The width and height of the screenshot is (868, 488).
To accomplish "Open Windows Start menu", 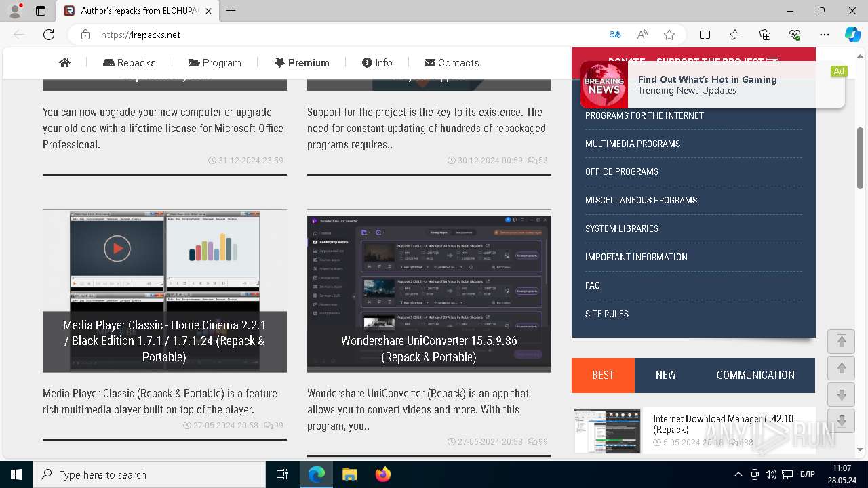I will coord(16,474).
